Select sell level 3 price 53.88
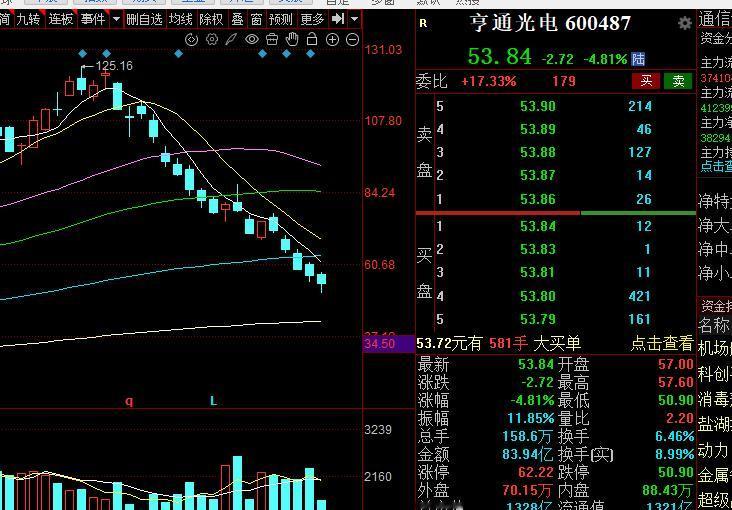This screenshot has height=510, width=732. (x=538, y=152)
